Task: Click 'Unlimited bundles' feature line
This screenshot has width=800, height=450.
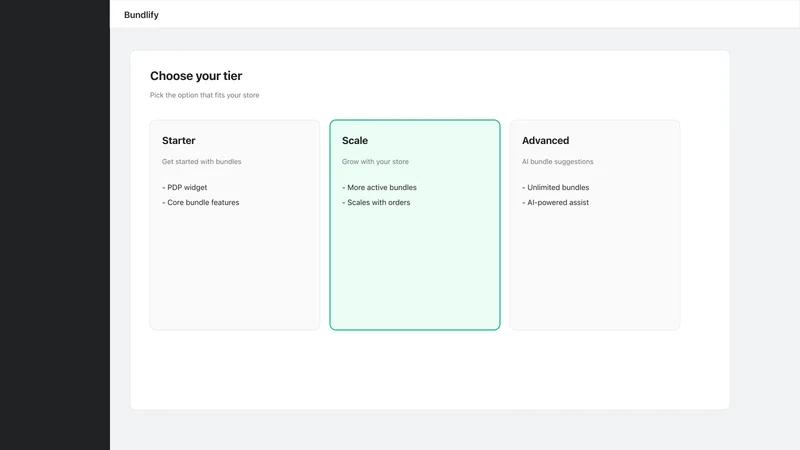Action: (556, 188)
